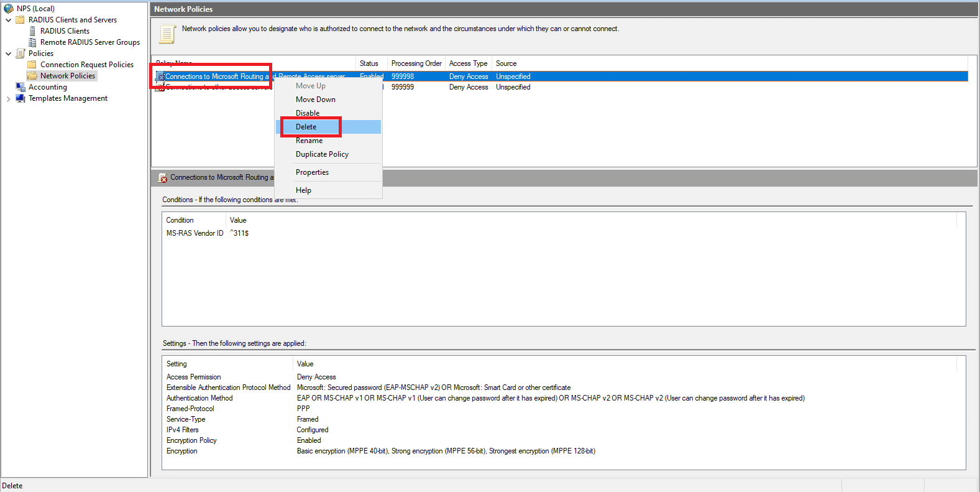Sort by the Processing Order column header
The width and height of the screenshot is (980, 492).
pos(416,63)
